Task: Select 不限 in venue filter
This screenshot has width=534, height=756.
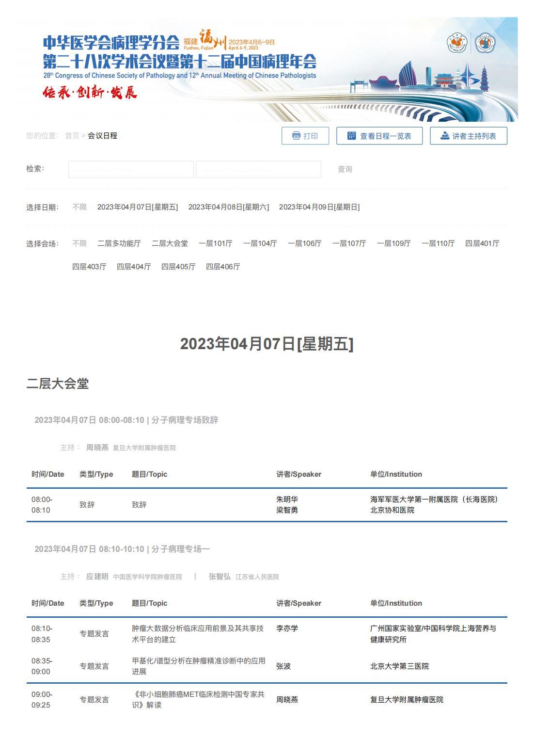Action: tap(79, 243)
